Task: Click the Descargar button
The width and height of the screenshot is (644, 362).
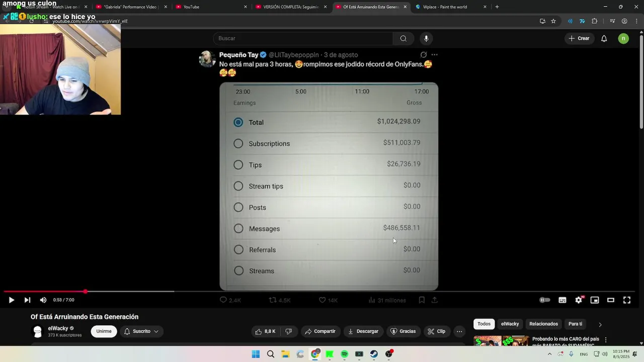Action: 363,331
